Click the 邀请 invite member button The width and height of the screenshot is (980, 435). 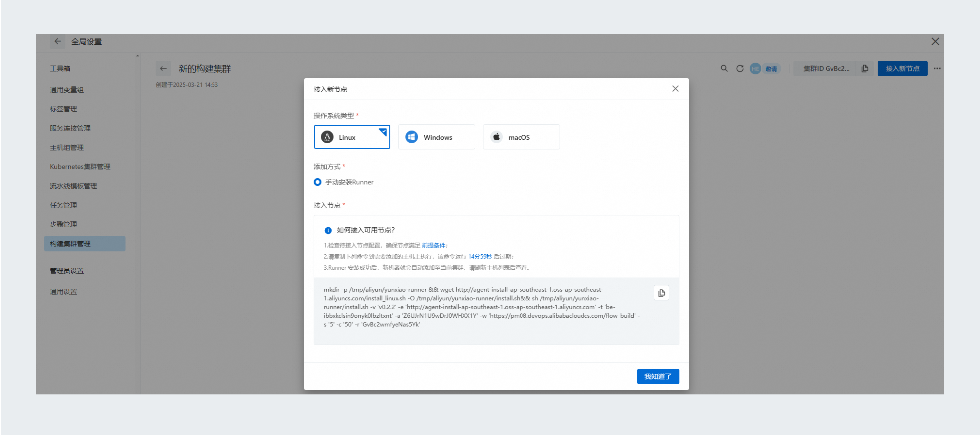tap(771, 69)
